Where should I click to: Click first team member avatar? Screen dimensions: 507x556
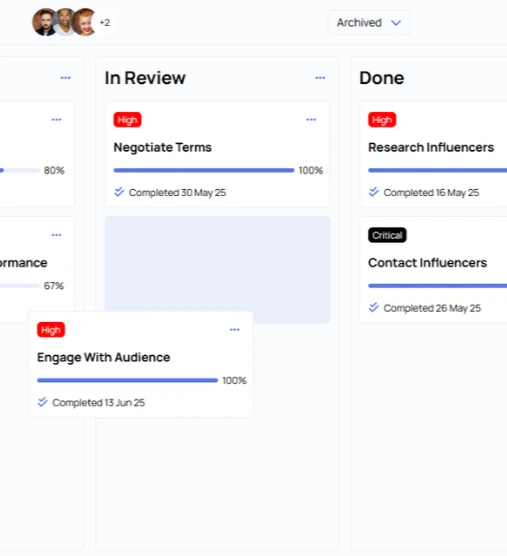[x=44, y=22]
